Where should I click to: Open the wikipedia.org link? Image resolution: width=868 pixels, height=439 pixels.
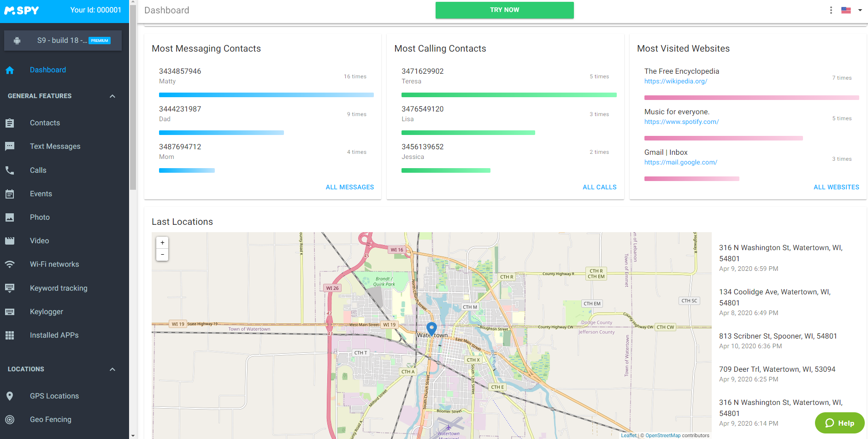tap(676, 82)
